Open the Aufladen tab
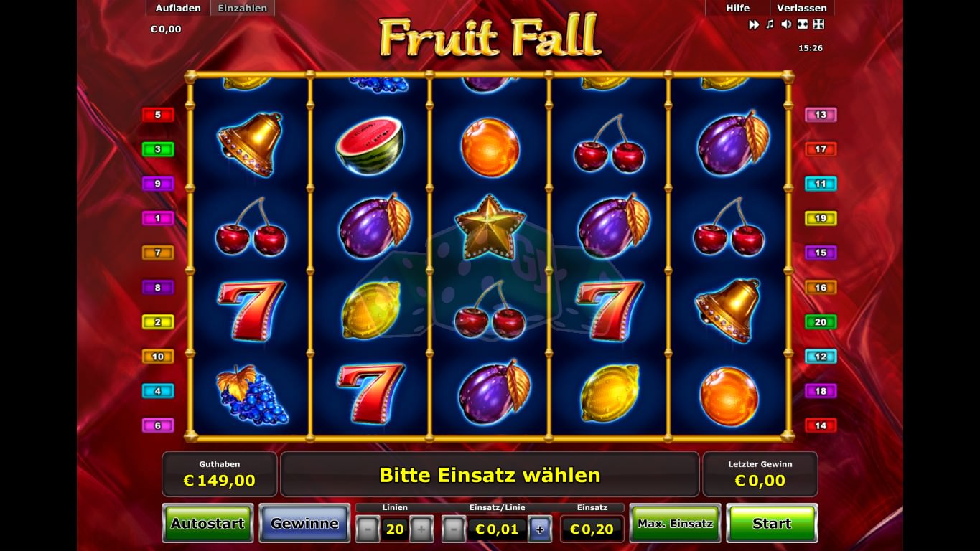Image resolution: width=980 pixels, height=551 pixels. 178,8
